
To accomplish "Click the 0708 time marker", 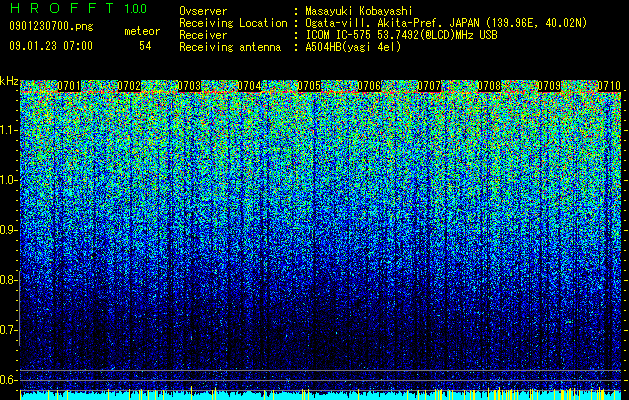I will [489, 86].
